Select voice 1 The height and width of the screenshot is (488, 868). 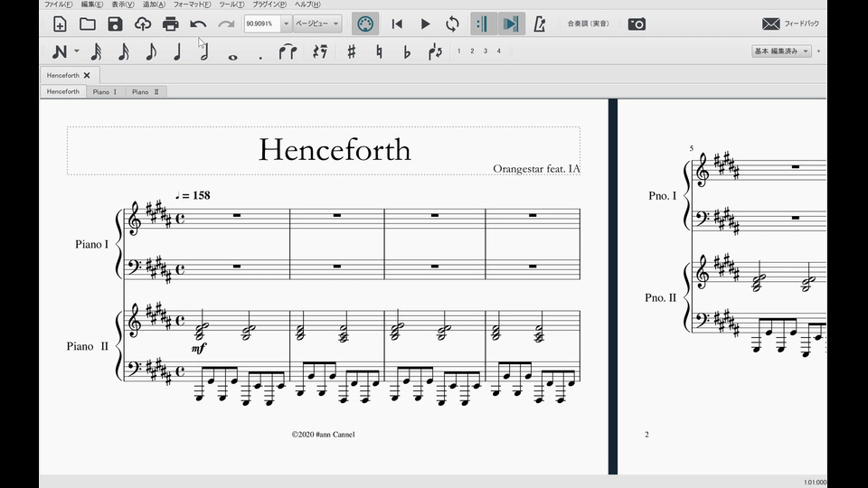pos(459,51)
